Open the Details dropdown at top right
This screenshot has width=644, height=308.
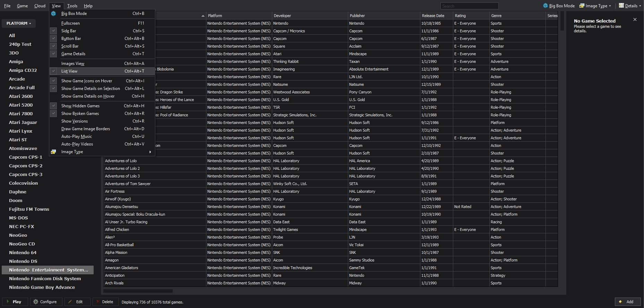click(630, 6)
